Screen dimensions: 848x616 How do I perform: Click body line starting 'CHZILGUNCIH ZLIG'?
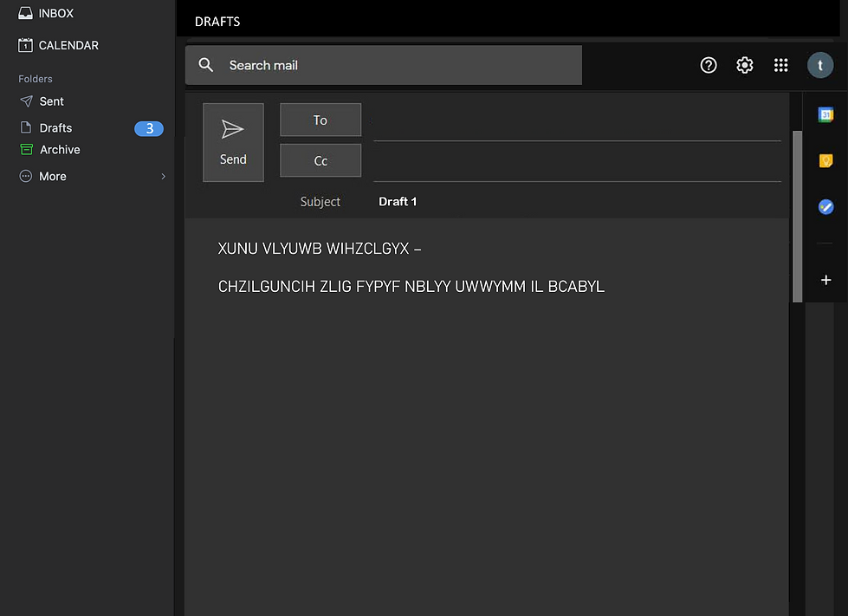coord(411,286)
